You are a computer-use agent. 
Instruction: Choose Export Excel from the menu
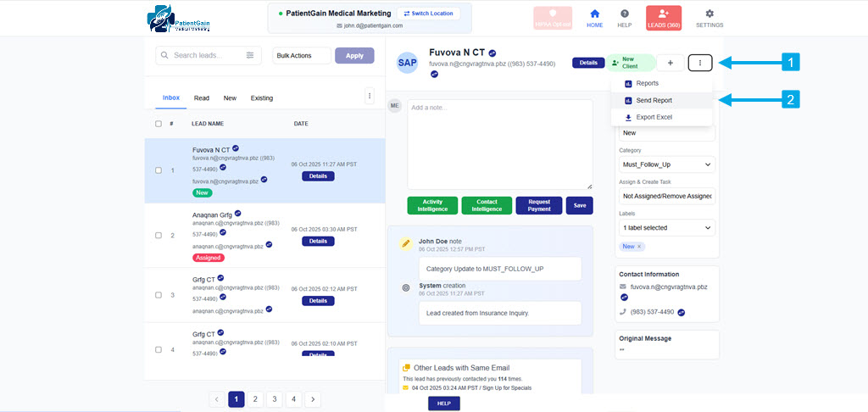661,117
